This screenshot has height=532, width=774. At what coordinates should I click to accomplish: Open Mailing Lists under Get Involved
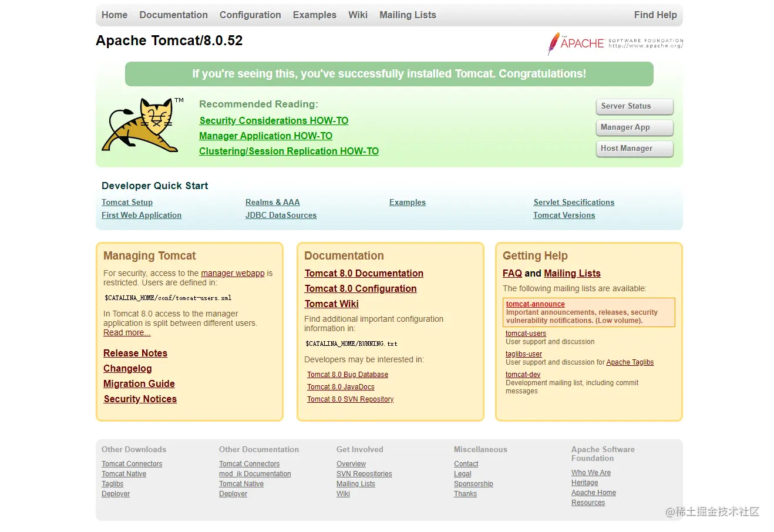[x=355, y=484]
